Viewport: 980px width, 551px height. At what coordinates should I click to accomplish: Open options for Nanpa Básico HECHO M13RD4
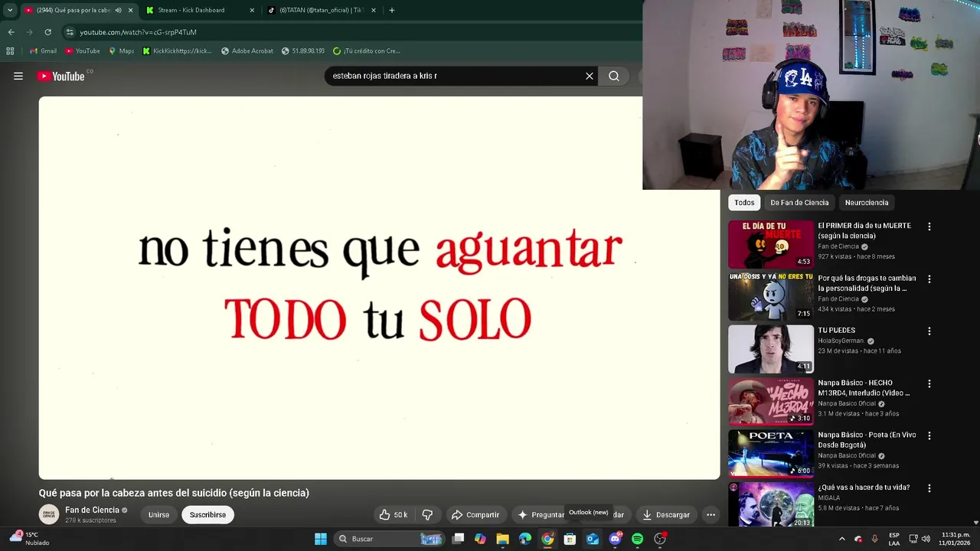pyautogui.click(x=929, y=383)
